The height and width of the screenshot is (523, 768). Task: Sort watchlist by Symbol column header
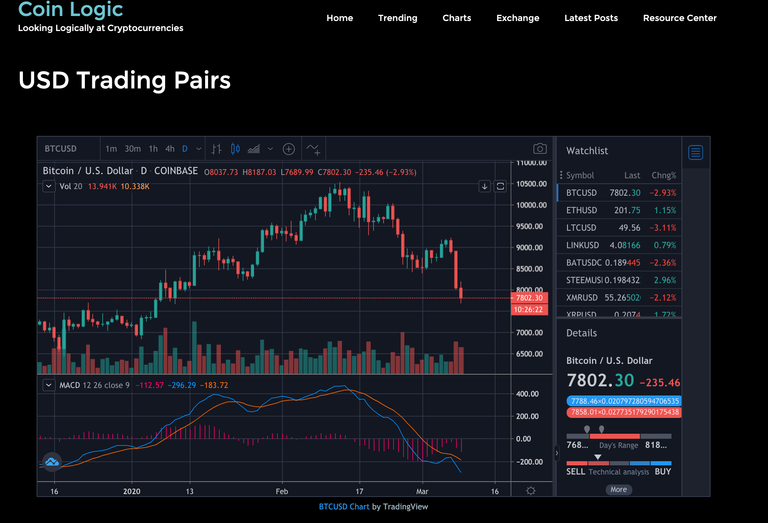tap(580, 175)
